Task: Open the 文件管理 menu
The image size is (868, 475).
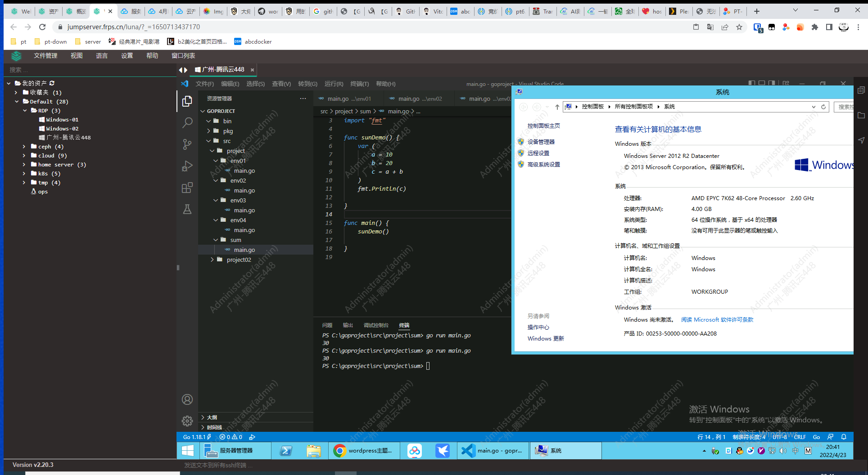Action: coord(45,56)
